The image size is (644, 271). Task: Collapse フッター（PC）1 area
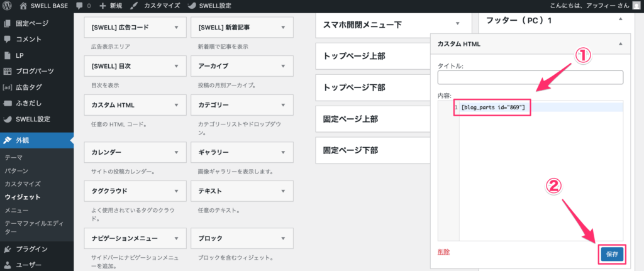(x=621, y=19)
